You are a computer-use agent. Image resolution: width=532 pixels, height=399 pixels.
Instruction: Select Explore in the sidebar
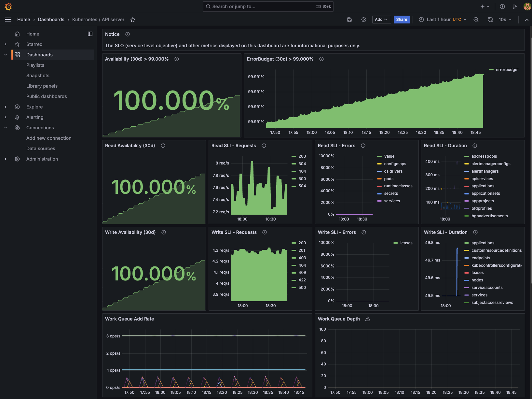pyautogui.click(x=34, y=107)
